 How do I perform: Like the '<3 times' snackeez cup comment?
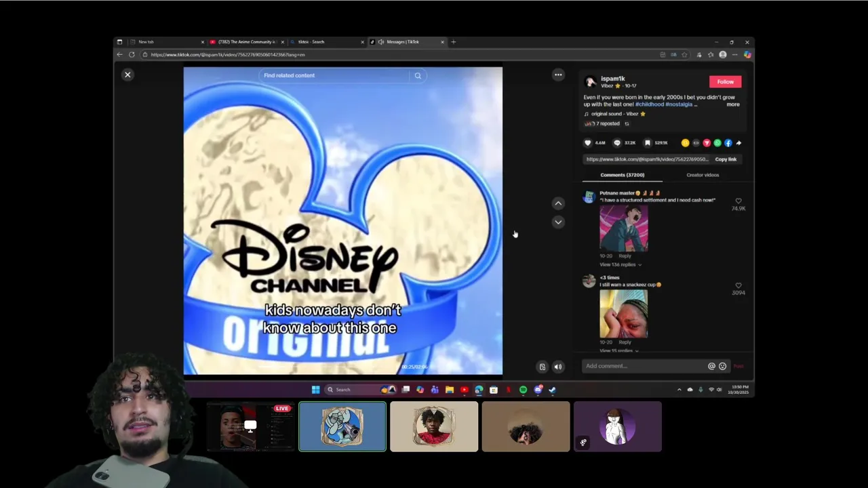click(738, 285)
